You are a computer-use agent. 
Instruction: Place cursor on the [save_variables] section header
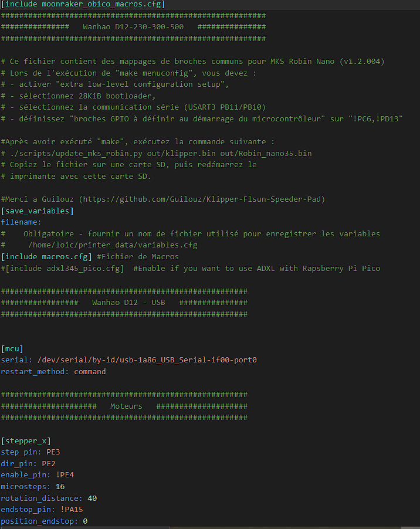38,211
